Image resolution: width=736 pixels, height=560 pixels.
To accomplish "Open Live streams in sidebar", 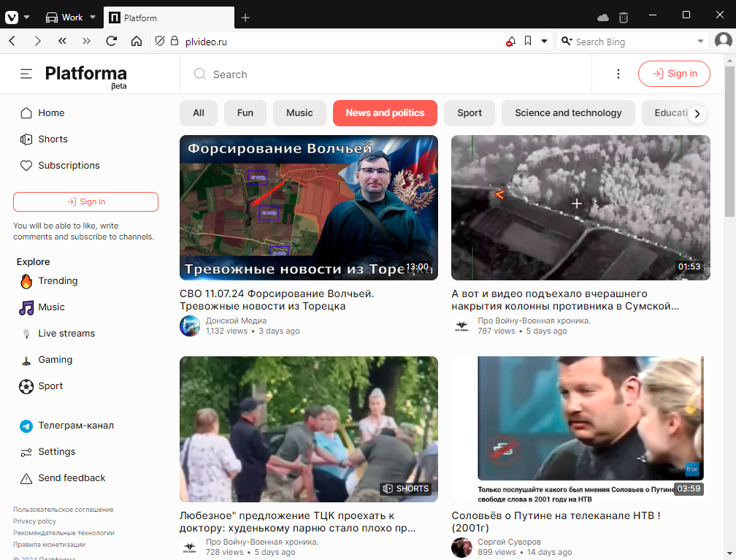I will (x=57, y=334).
